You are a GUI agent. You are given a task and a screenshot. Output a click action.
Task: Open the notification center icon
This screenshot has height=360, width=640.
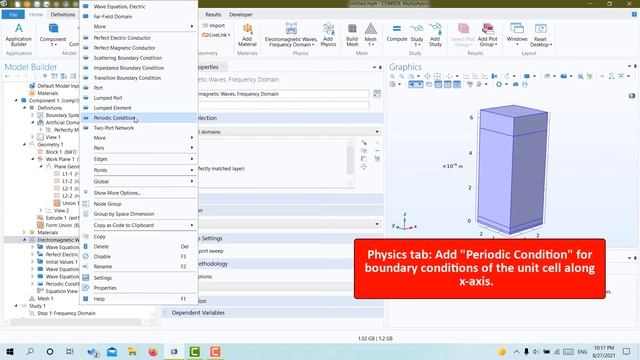tap(627, 351)
